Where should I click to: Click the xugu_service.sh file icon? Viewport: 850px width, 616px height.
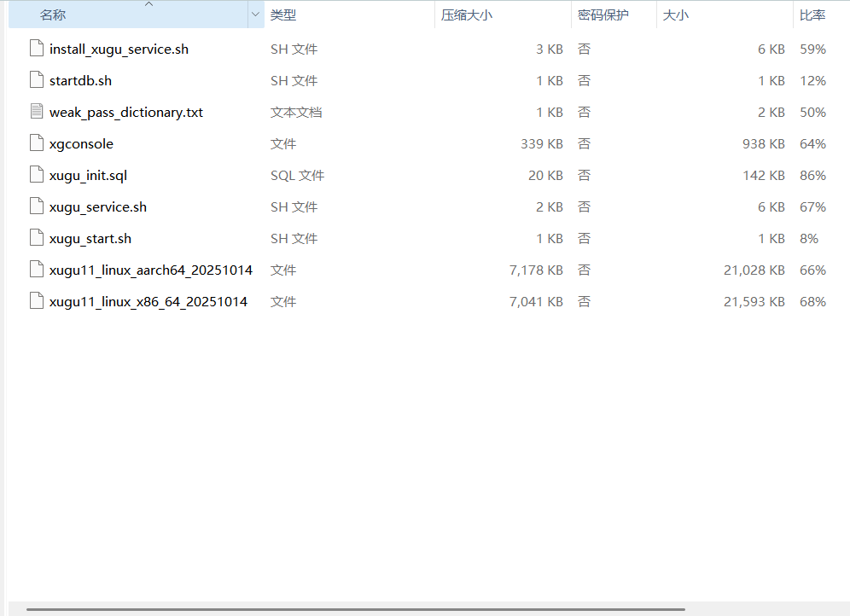click(37, 206)
